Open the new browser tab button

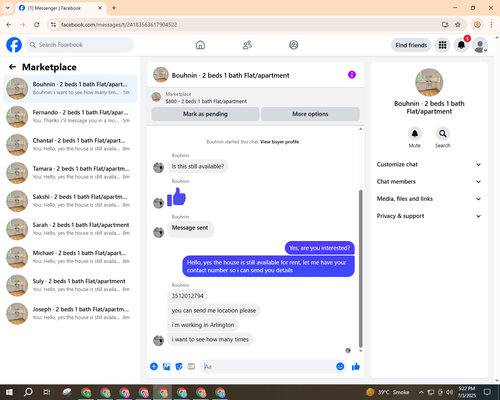[114, 8]
